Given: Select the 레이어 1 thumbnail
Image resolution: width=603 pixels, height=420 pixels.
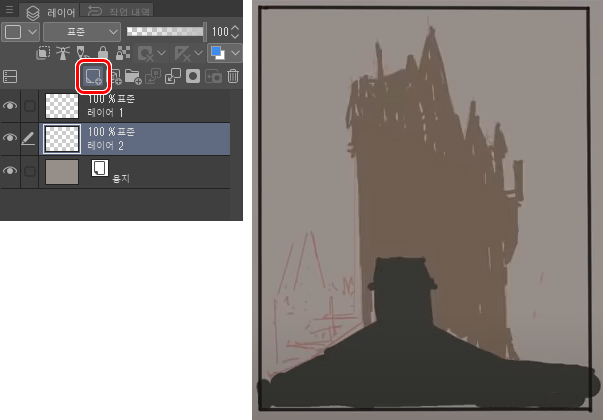Looking at the screenshot, I should coord(62,105).
